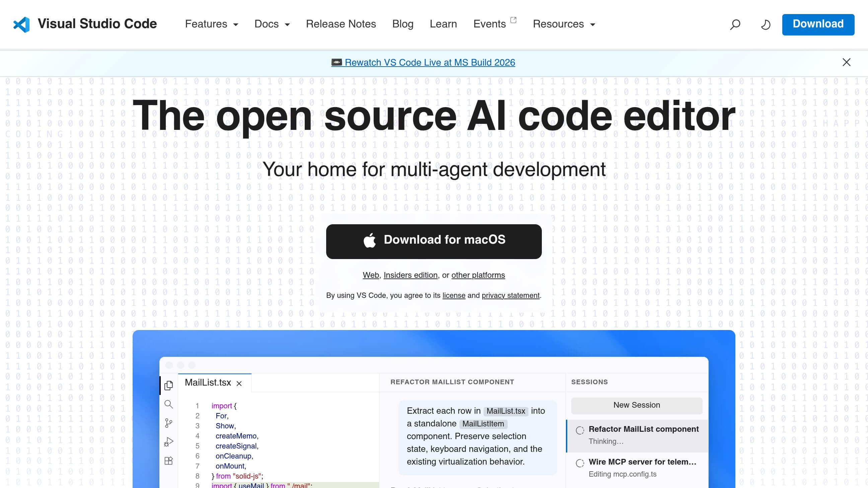Click the Explorer files icon in editor sidebar
Image resolution: width=868 pixels, height=488 pixels.
point(168,385)
